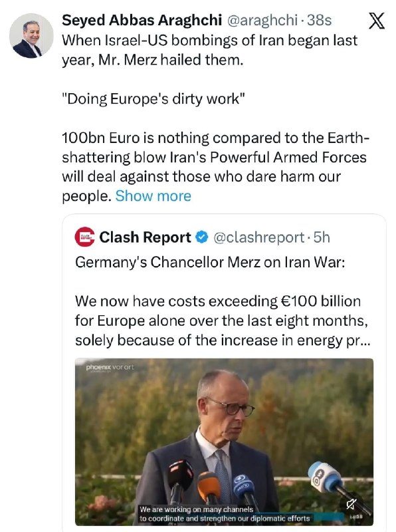Open the 5h timestamp on quoted post
Viewport: 396px width, 532px height.
[322, 237]
